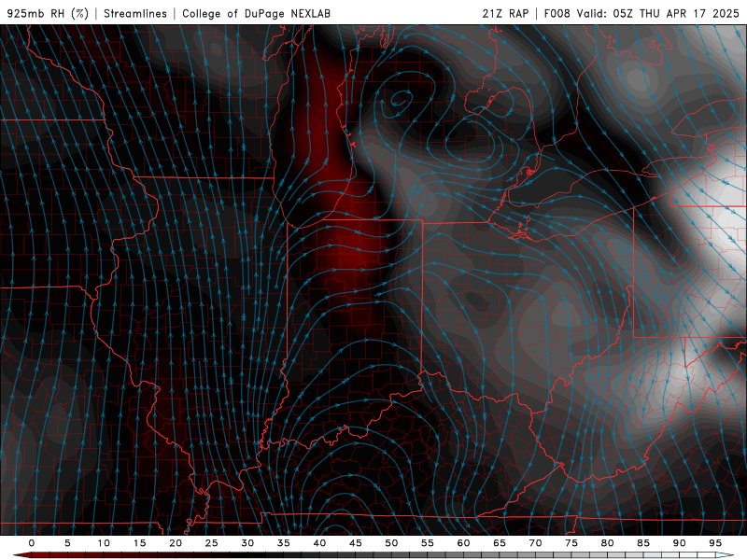Click the legend value "70"

[535, 543]
